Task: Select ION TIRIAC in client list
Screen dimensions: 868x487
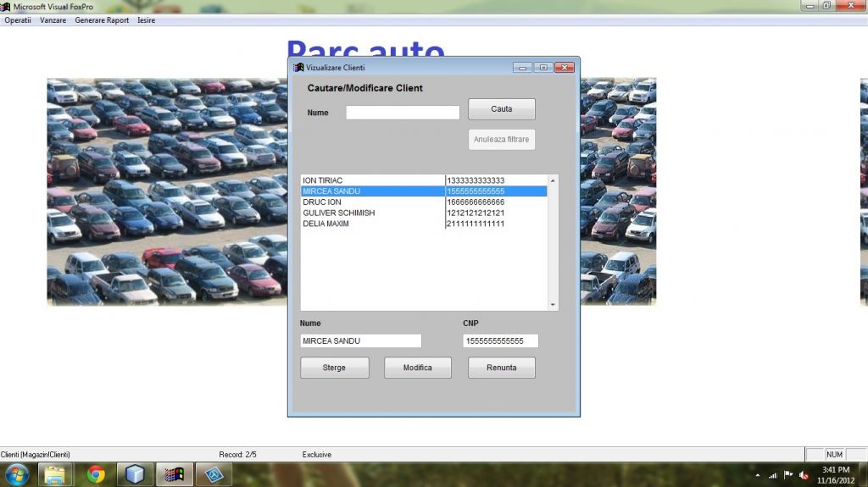Action: click(x=373, y=180)
